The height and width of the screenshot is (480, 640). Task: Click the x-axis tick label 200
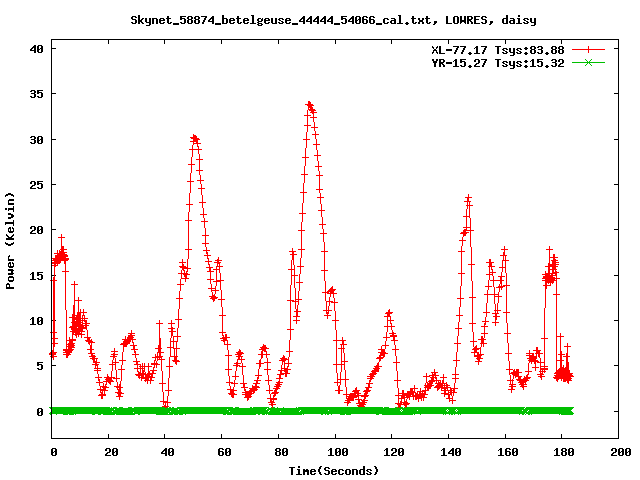pyautogui.click(x=620, y=452)
